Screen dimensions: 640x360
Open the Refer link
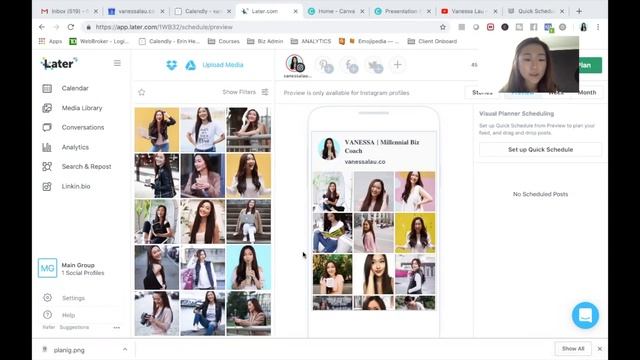49,327
